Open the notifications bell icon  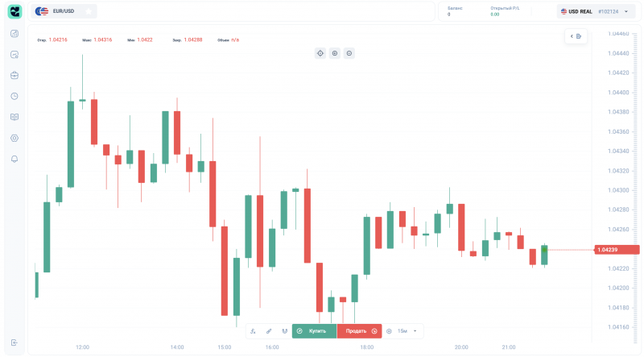pyautogui.click(x=14, y=160)
